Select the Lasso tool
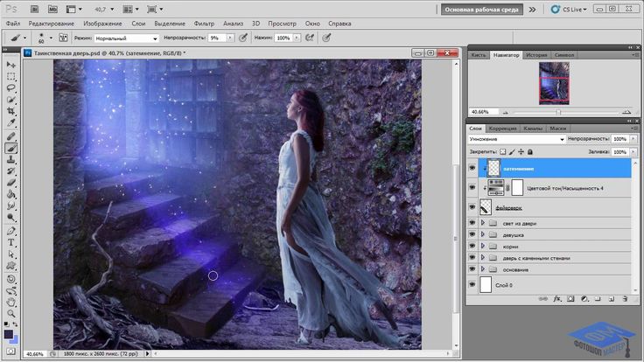The image size is (644, 362). coord(11,88)
